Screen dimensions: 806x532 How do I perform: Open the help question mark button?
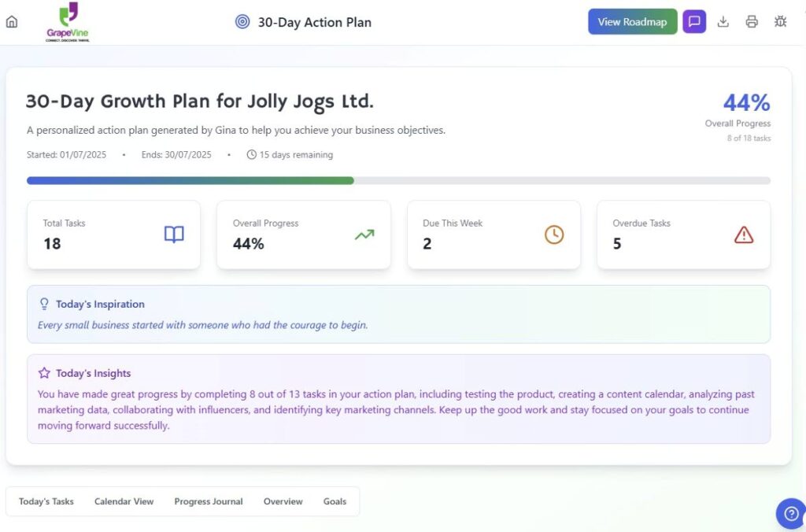790,513
